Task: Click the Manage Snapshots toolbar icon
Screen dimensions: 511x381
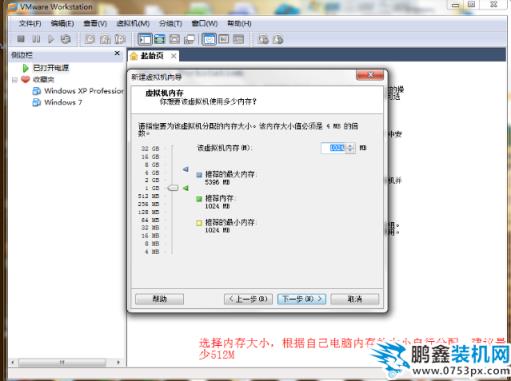Action: coord(120,39)
